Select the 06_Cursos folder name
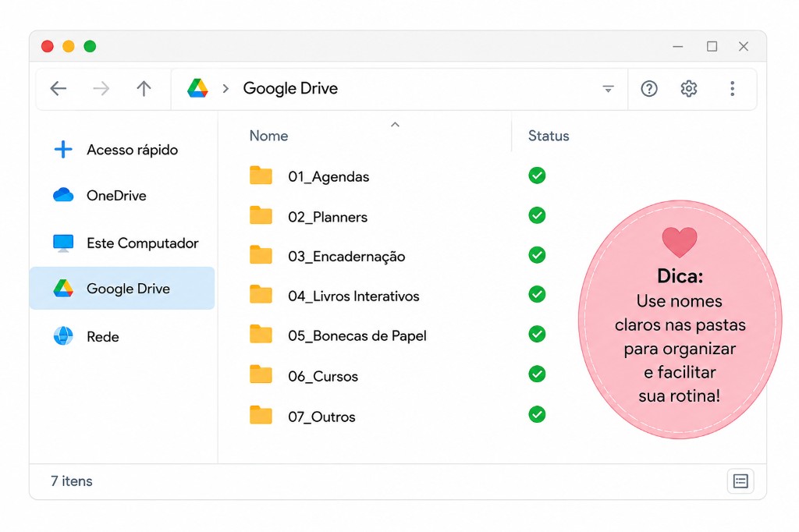The image size is (799, 532). (323, 376)
